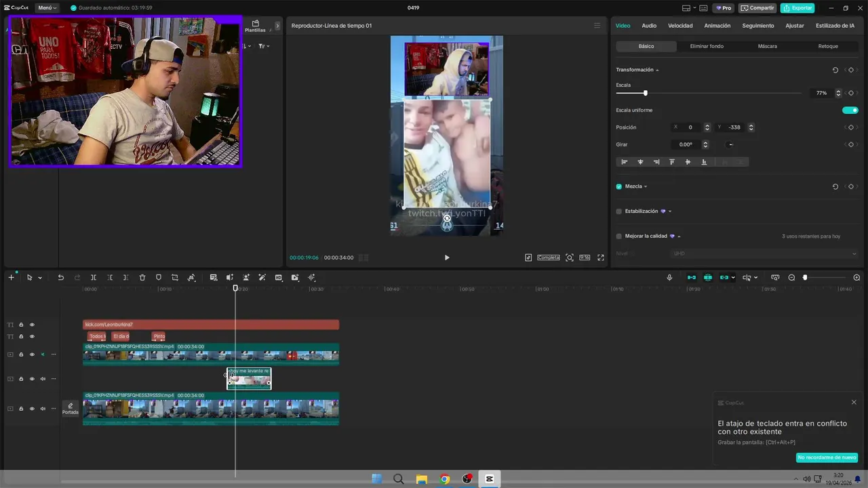This screenshot has height=488, width=868.
Task: Uncheck the Mezcla checkbox
Action: (619, 186)
